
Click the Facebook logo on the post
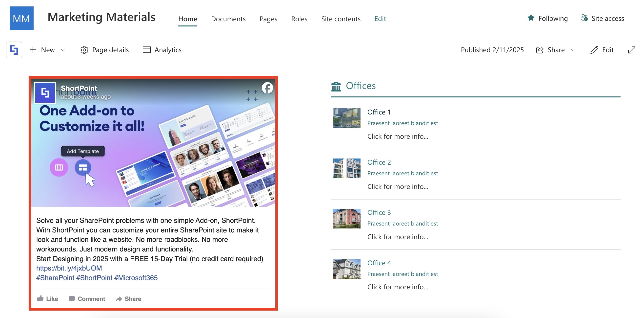tap(267, 88)
